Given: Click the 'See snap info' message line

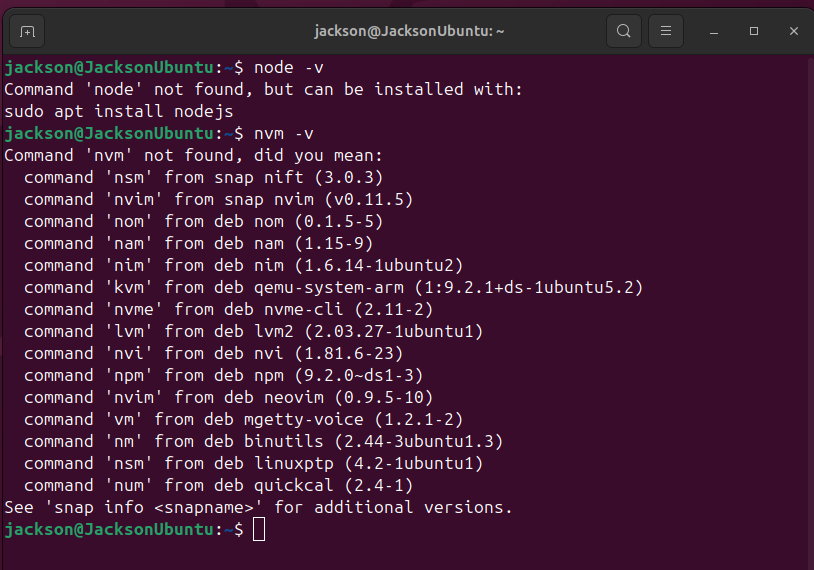Looking at the screenshot, I should [258, 507].
